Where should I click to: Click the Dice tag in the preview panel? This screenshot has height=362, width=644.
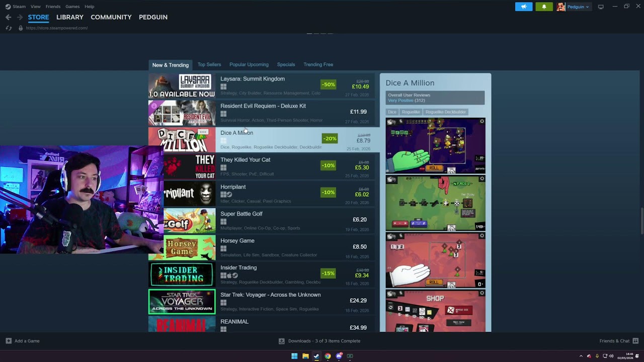coord(392,112)
